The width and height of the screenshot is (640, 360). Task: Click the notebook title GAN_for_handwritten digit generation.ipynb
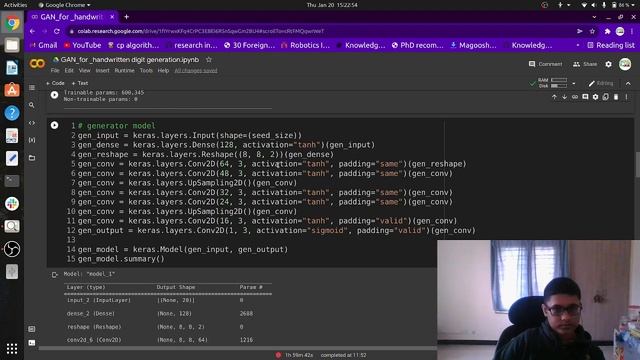130,60
